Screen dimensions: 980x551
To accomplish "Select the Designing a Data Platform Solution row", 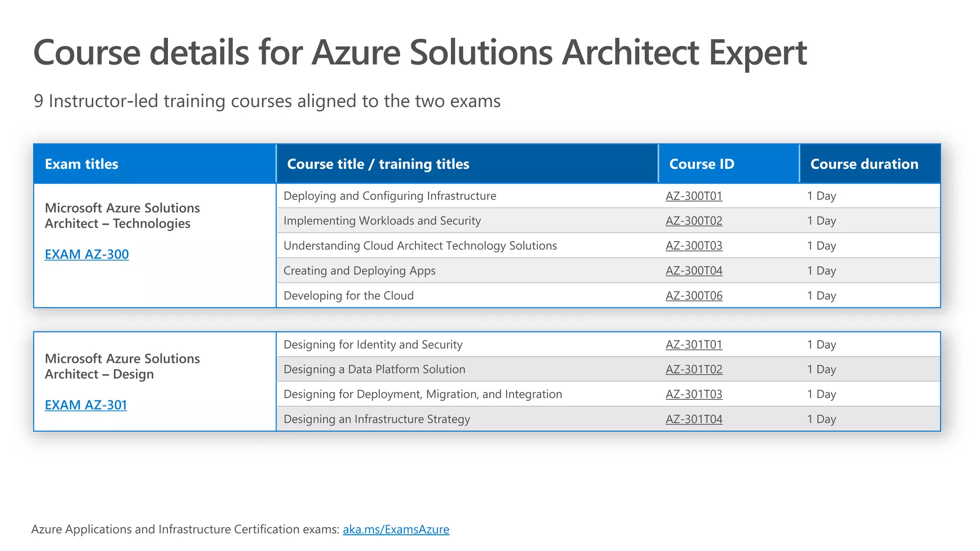I will tap(608, 369).
